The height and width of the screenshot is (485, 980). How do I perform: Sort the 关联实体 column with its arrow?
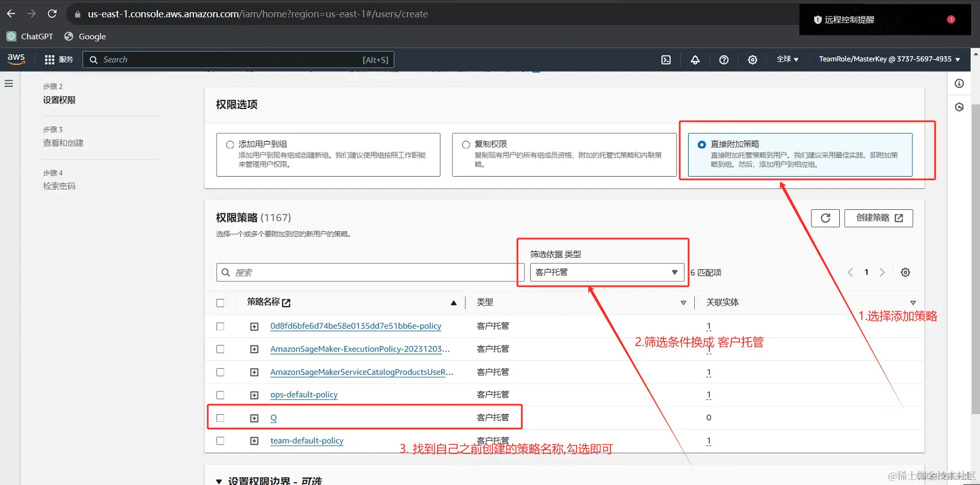coord(913,303)
